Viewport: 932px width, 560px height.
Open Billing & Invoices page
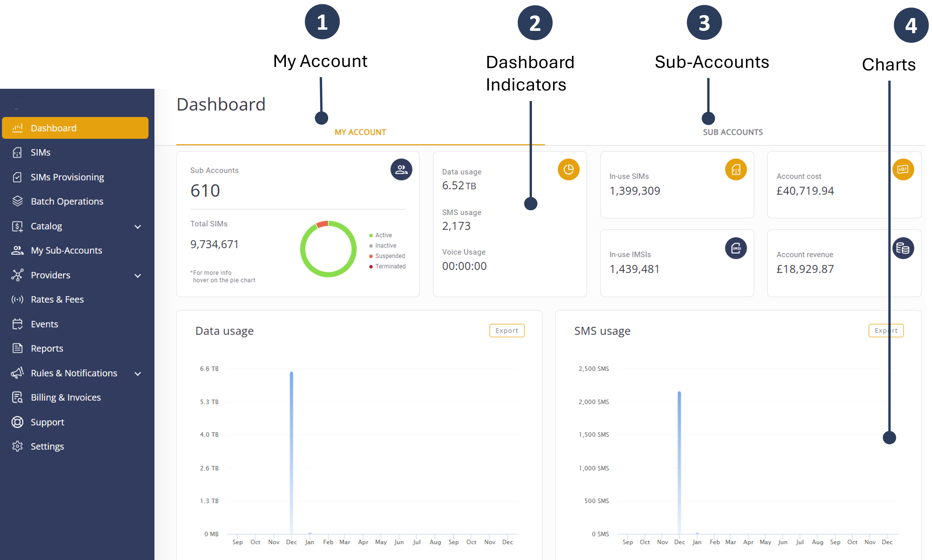point(66,397)
